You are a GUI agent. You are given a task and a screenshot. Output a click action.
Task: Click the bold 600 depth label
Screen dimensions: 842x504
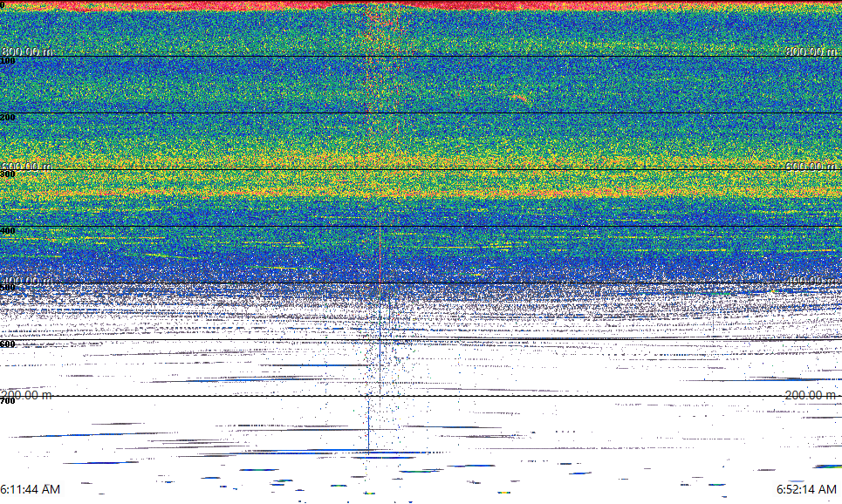8,344
